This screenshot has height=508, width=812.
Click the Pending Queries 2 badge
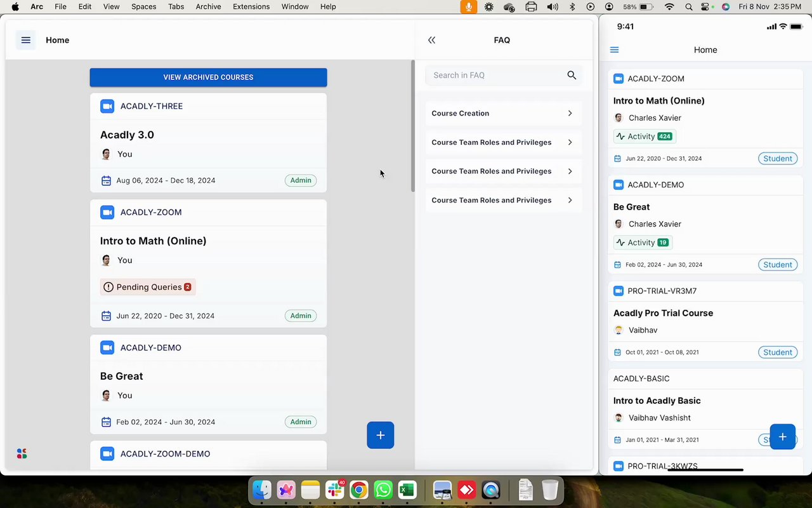148,287
